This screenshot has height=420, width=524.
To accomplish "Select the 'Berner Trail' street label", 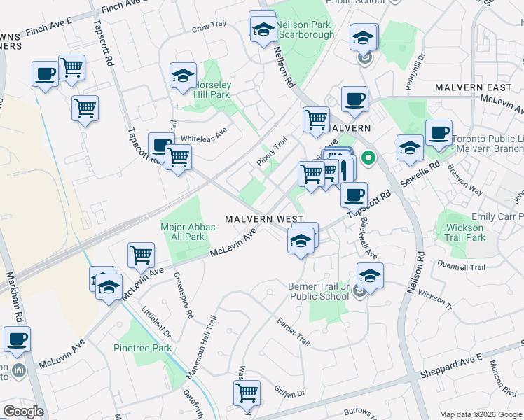I will pos(294,332).
